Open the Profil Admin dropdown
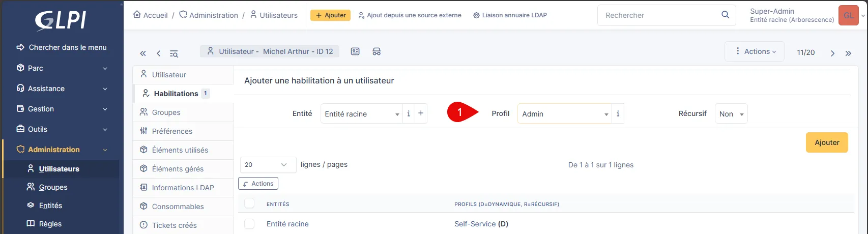Image resolution: width=868 pixels, height=234 pixels. [564, 113]
